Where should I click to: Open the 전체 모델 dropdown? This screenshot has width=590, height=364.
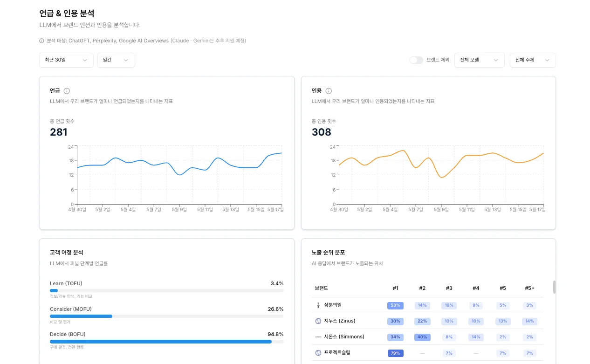479,60
